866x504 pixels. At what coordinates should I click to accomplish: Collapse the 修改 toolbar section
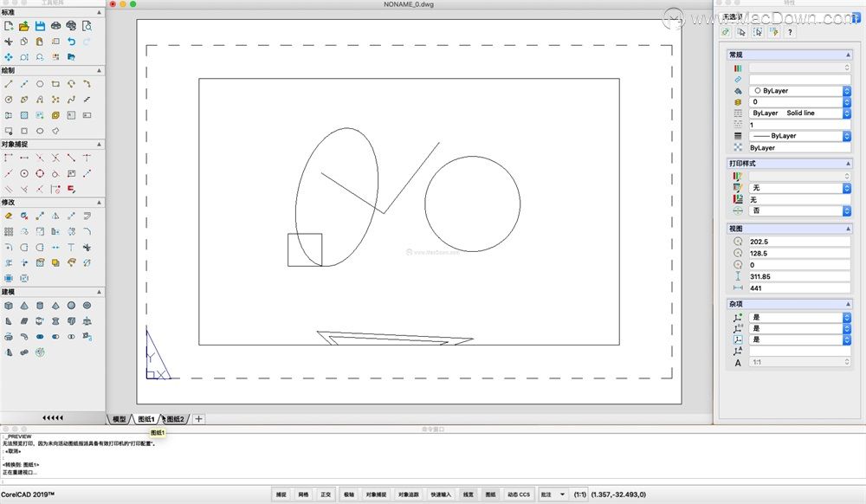(100, 203)
